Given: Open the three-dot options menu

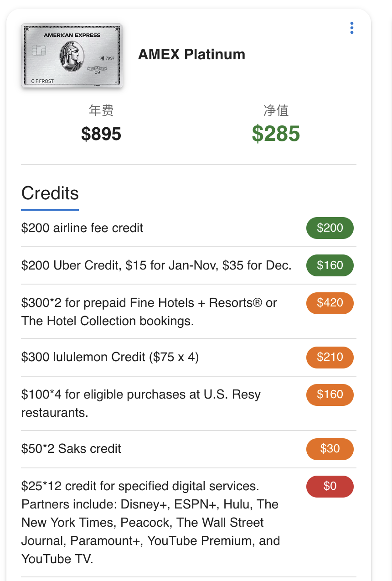Looking at the screenshot, I should coord(351,28).
